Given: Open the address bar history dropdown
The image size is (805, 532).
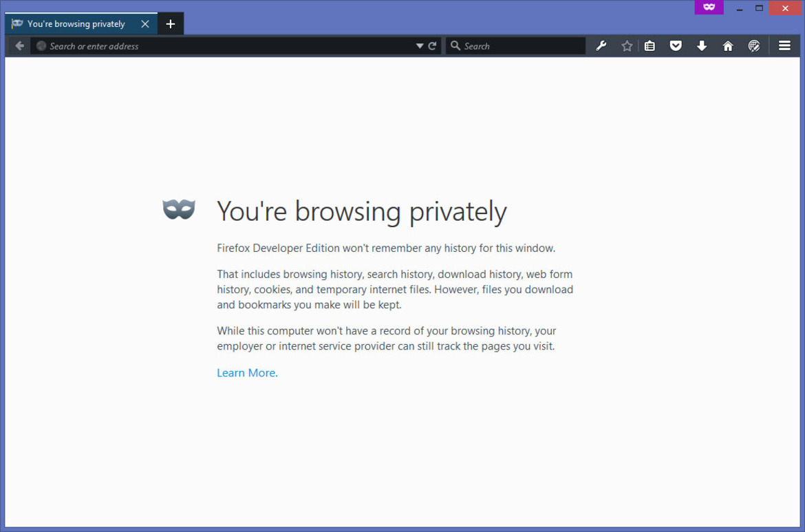Looking at the screenshot, I should [x=420, y=45].
